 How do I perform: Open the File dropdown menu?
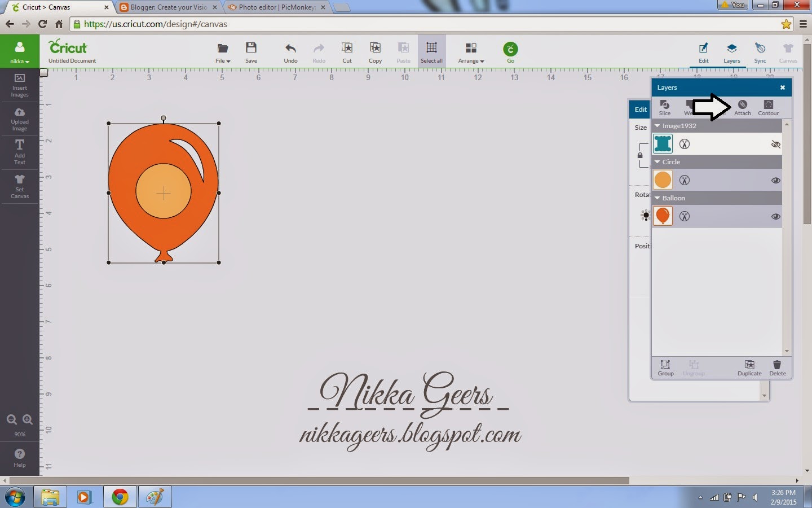click(x=222, y=52)
